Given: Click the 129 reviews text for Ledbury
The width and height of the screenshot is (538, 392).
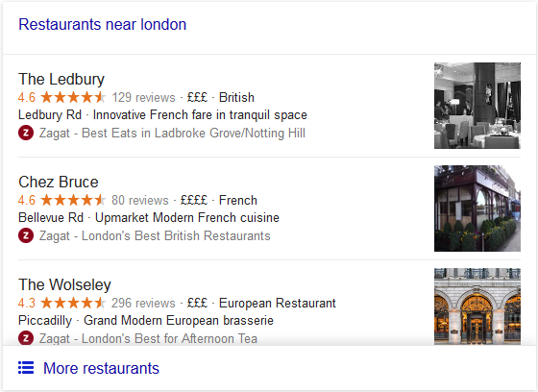Looking at the screenshot, I should pos(143,97).
